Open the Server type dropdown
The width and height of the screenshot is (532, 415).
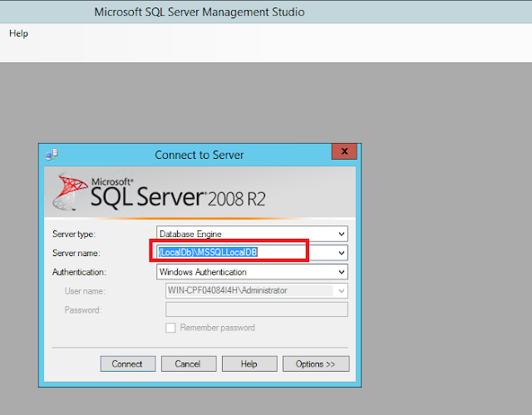tap(252, 234)
